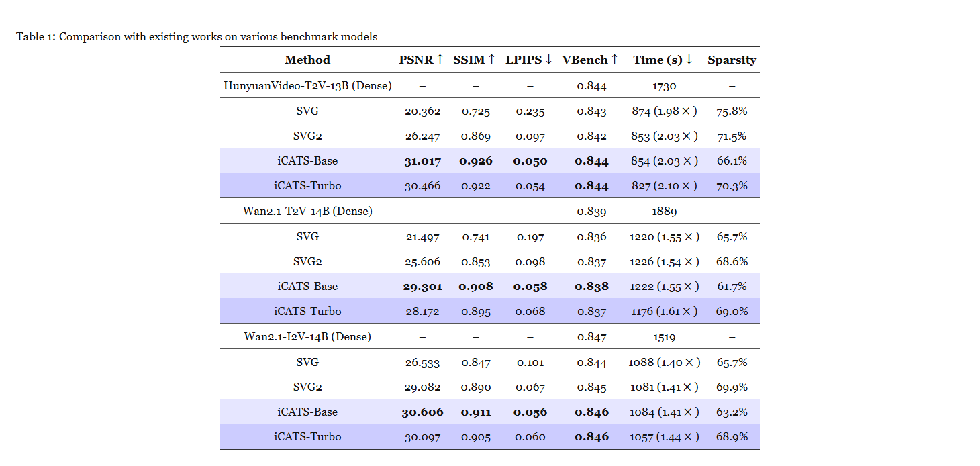The height and width of the screenshot is (466, 980).
Task: Click the Wan2.1-T2V-14B (Dense) row label
Action: tap(307, 211)
